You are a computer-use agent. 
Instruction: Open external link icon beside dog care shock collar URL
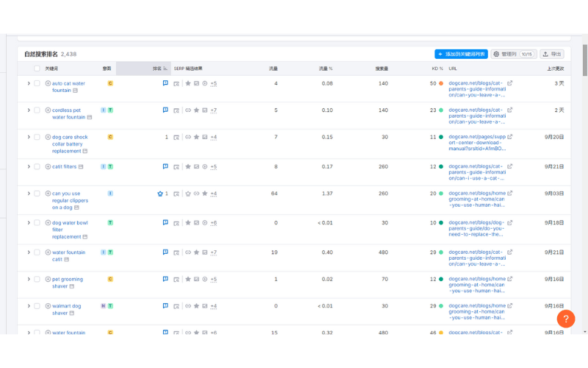[509, 137]
